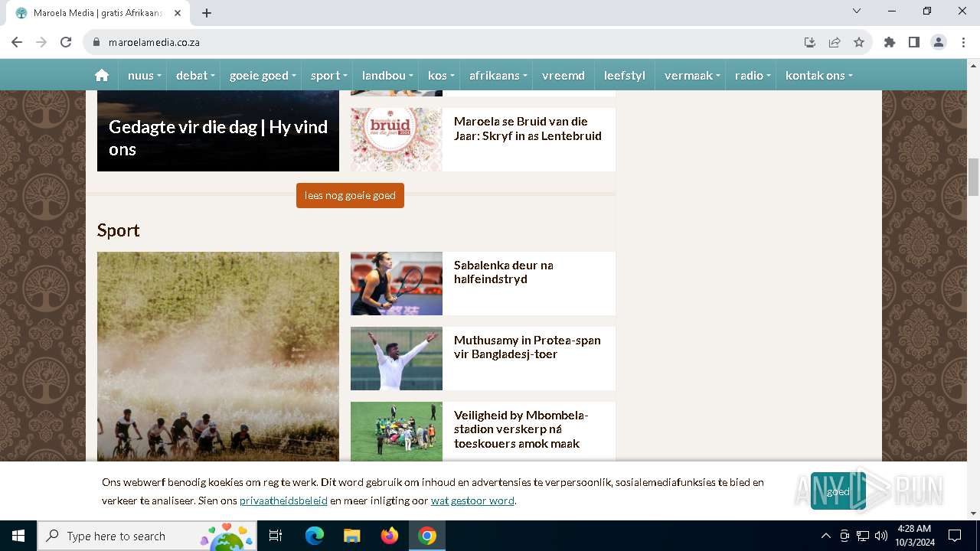Click 'lees nog goeie goed' button
The width and height of the screenshot is (980, 551).
pos(350,195)
